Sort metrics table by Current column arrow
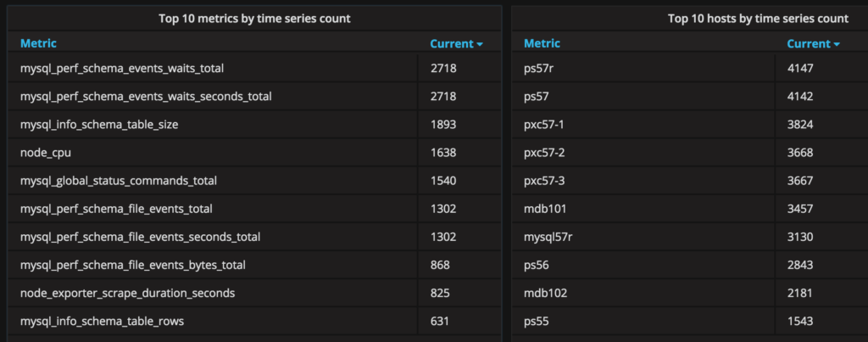 click(480, 43)
